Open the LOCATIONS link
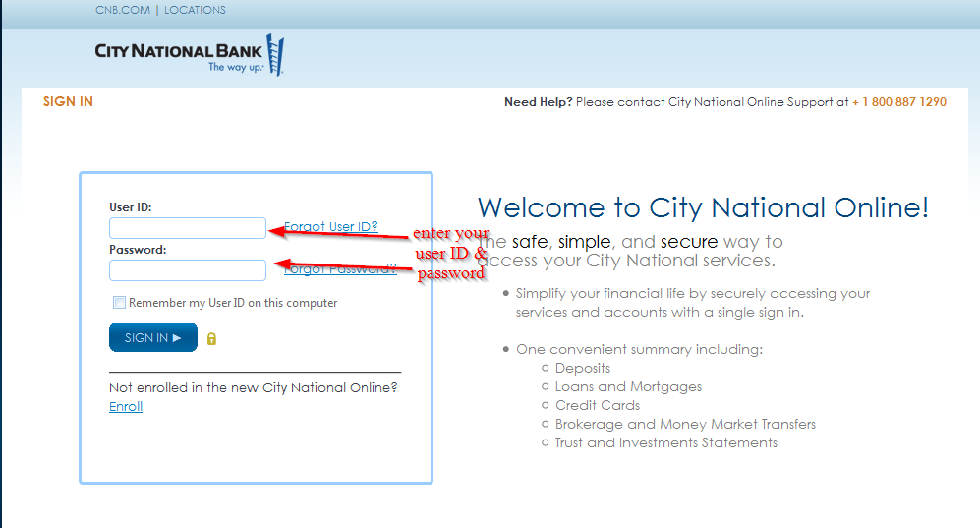This screenshot has width=980, height=528. coord(195,10)
